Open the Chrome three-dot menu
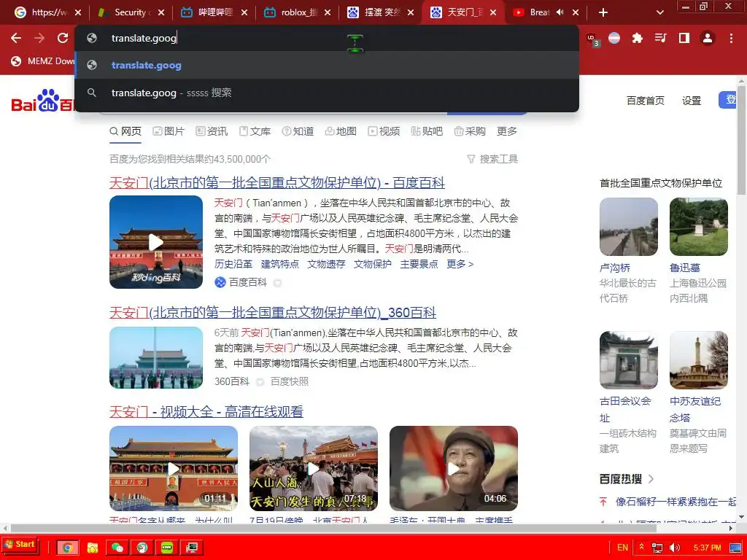Image resolution: width=747 pixels, height=560 pixels. (731, 38)
